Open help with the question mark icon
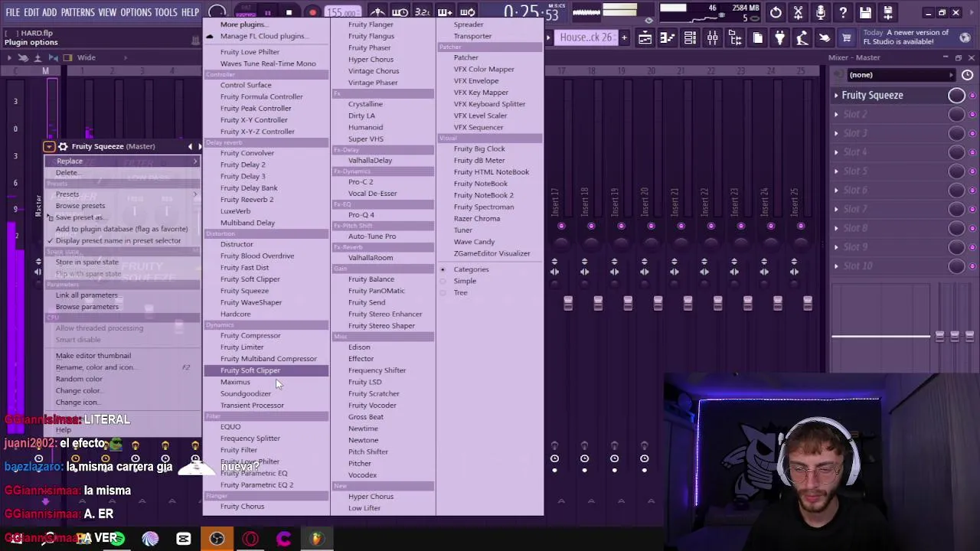 842,12
